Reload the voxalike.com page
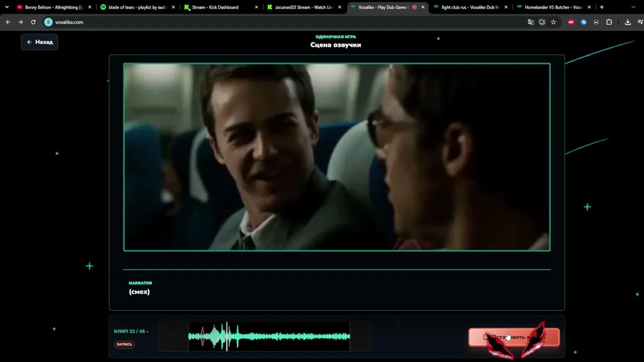 (33, 22)
